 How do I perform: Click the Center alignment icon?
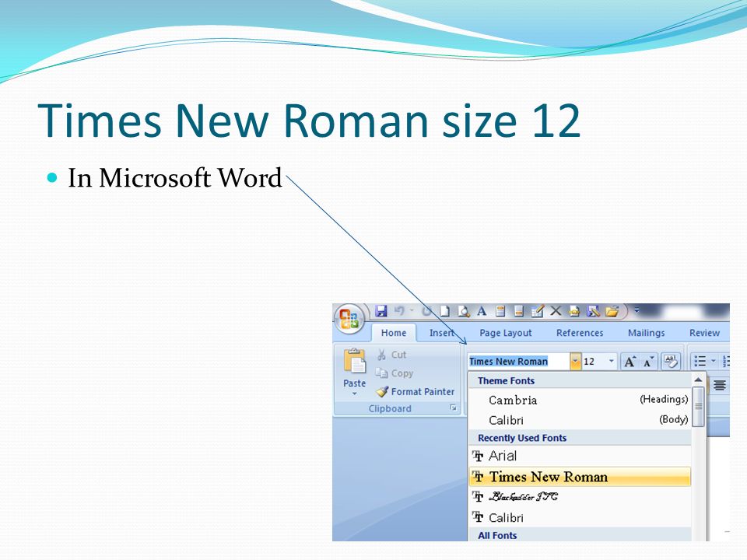click(720, 385)
